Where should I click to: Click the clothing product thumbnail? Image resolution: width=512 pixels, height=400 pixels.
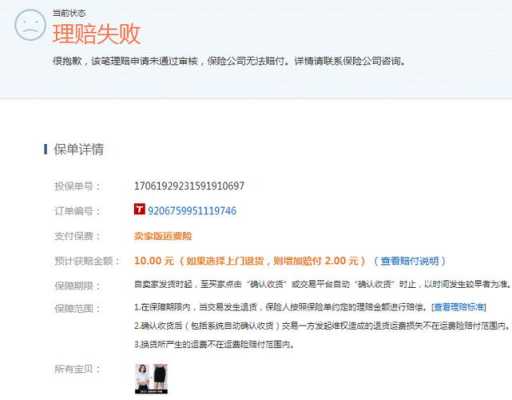click(x=151, y=379)
